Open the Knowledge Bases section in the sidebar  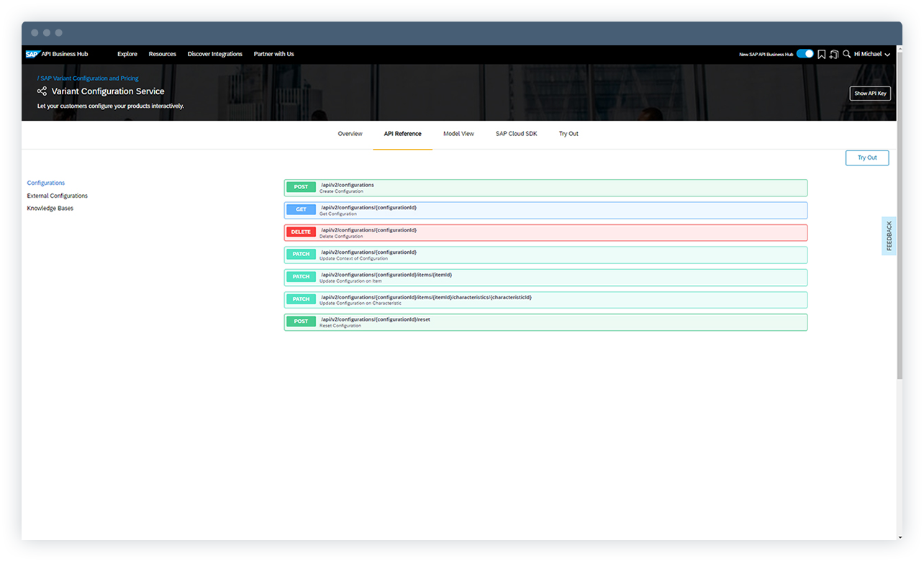[x=50, y=208]
